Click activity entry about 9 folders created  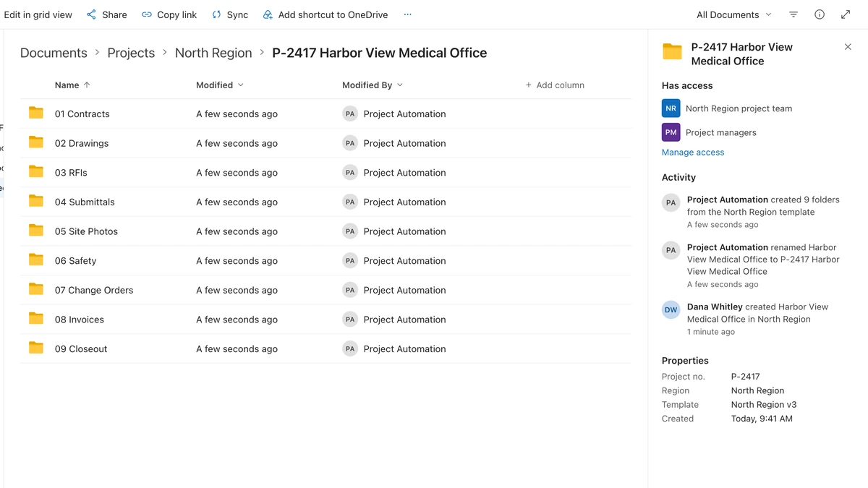coord(752,212)
